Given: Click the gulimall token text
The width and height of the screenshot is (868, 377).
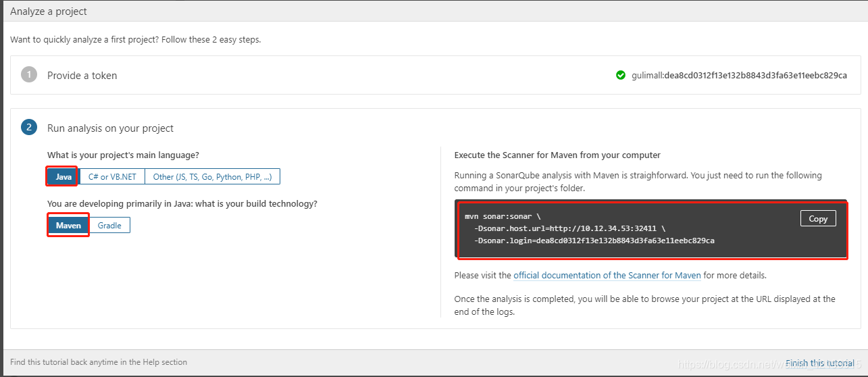Looking at the screenshot, I should (739, 76).
